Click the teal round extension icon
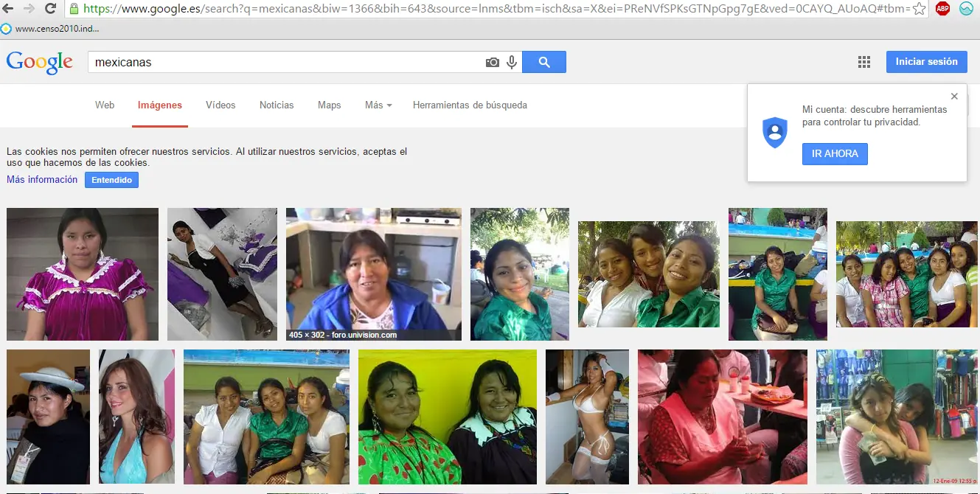This screenshot has height=494, width=980. pos(966,9)
